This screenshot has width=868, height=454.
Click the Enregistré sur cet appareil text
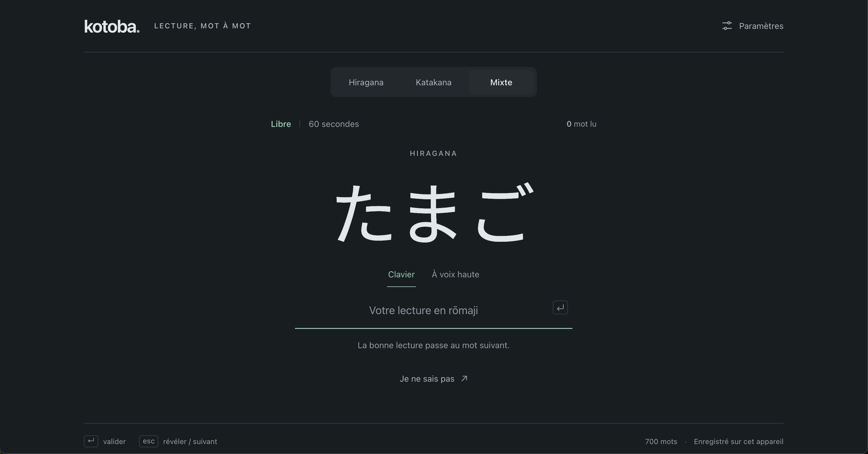pyautogui.click(x=738, y=442)
